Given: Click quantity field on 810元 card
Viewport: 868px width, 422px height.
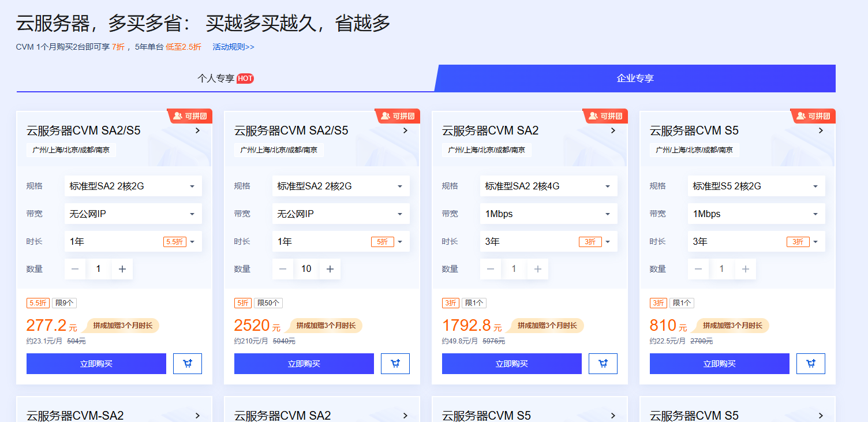Looking at the screenshot, I should click(722, 269).
